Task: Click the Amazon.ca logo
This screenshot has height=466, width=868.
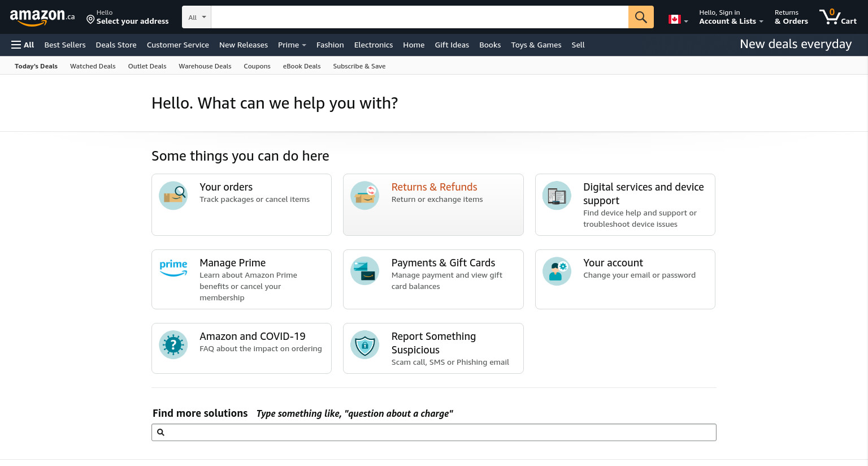Action: 42,17
